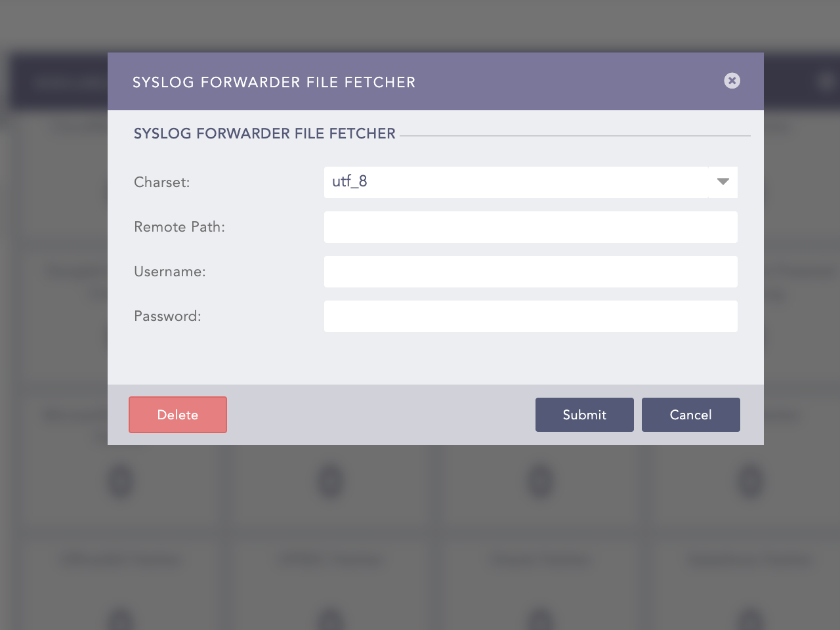Click the dialog title bar text
The width and height of the screenshot is (840, 630).
(x=274, y=82)
